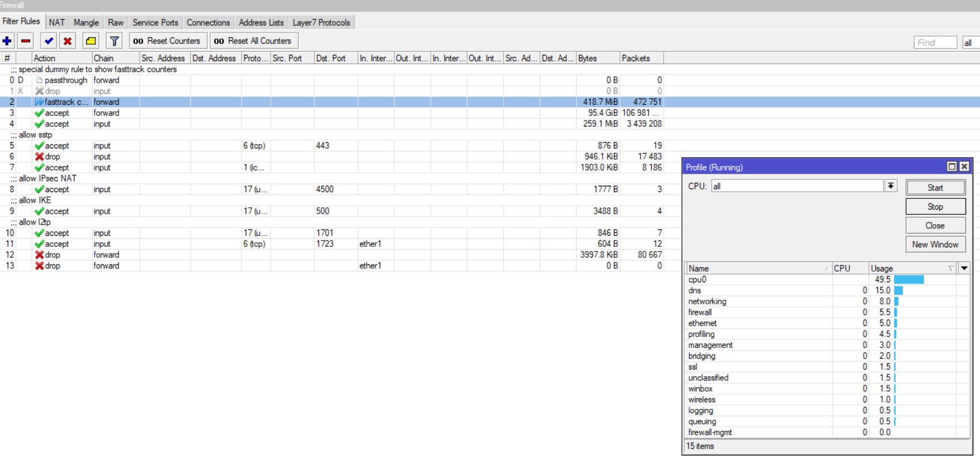This screenshot has height=464, width=980.
Task: Go to the Mangle tab
Action: (86, 23)
